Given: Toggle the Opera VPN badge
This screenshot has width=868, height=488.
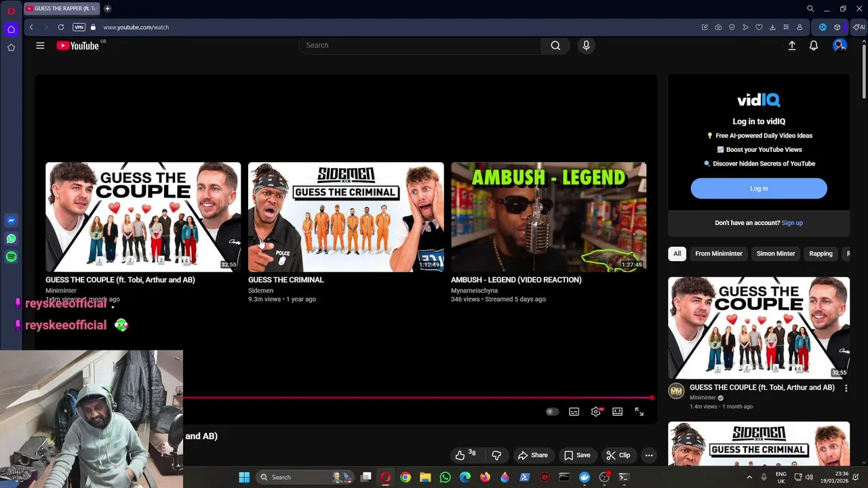Looking at the screenshot, I should [79, 27].
